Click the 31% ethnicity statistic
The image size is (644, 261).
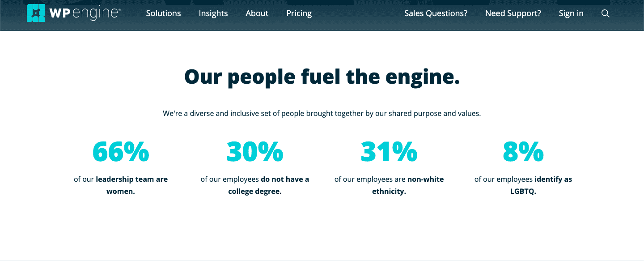[x=389, y=152]
